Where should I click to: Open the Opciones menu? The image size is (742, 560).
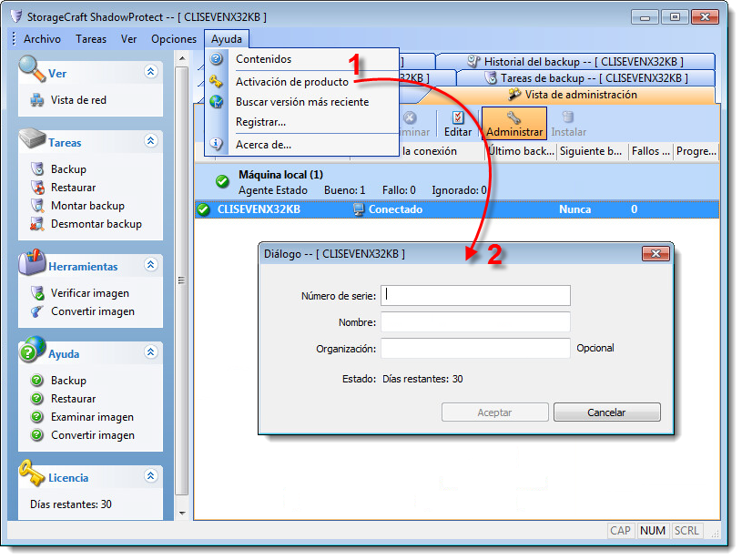[x=174, y=39]
